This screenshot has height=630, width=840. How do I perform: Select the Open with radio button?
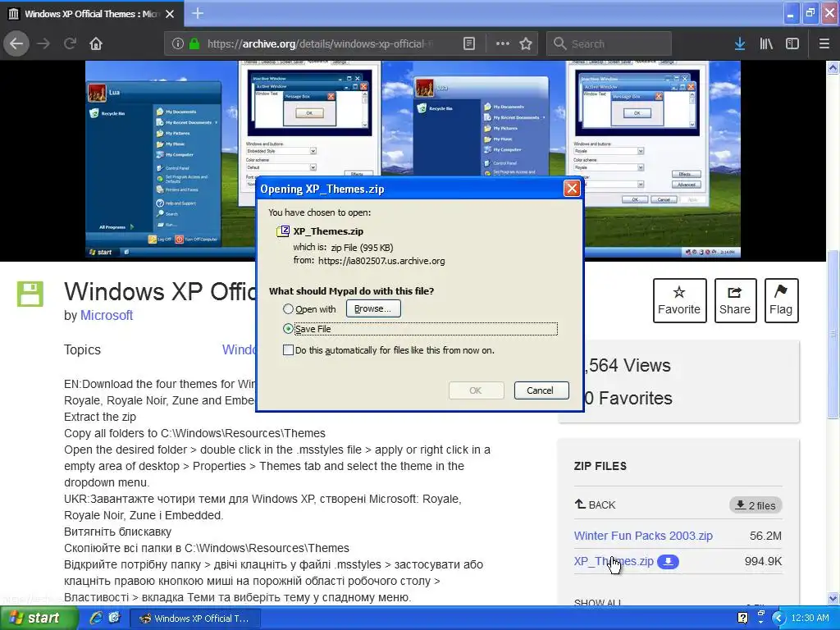(288, 309)
